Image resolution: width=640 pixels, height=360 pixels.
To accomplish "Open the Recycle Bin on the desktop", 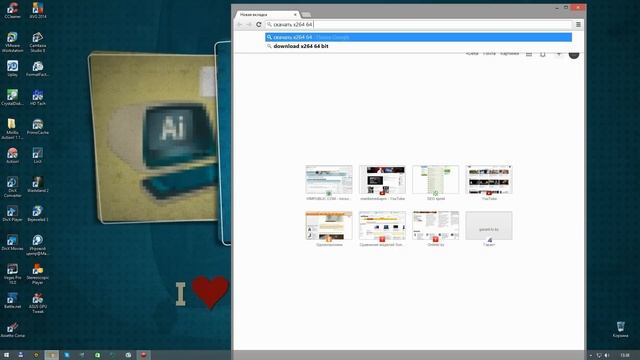I will click(x=620, y=329).
